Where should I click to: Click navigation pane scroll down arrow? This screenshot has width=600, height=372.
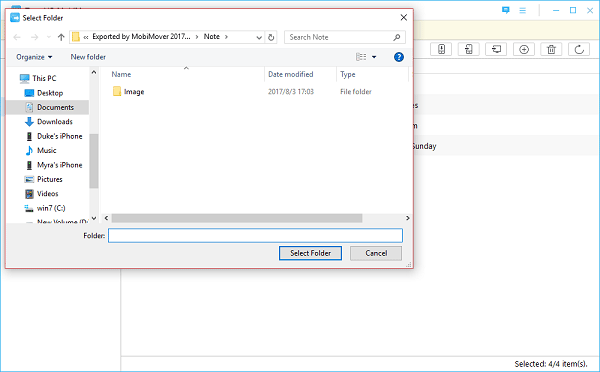pyautogui.click(x=94, y=218)
